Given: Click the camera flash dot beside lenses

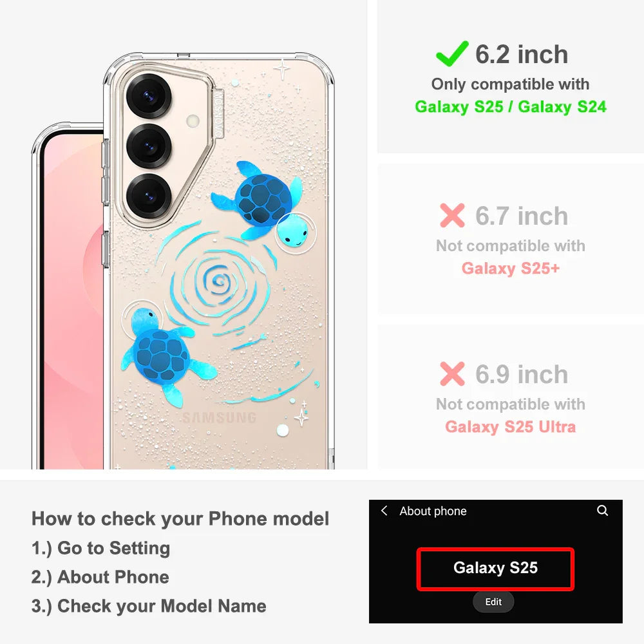Looking at the screenshot, I should [x=193, y=121].
